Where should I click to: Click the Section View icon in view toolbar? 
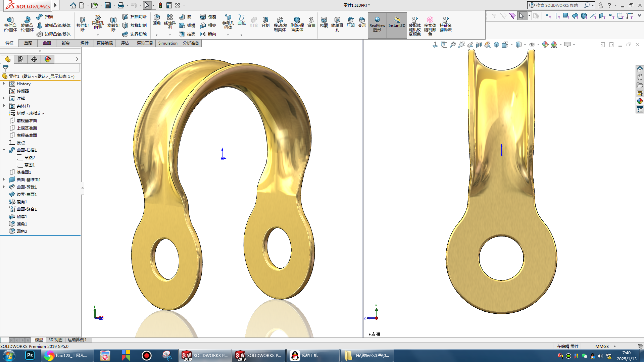tap(479, 45)
